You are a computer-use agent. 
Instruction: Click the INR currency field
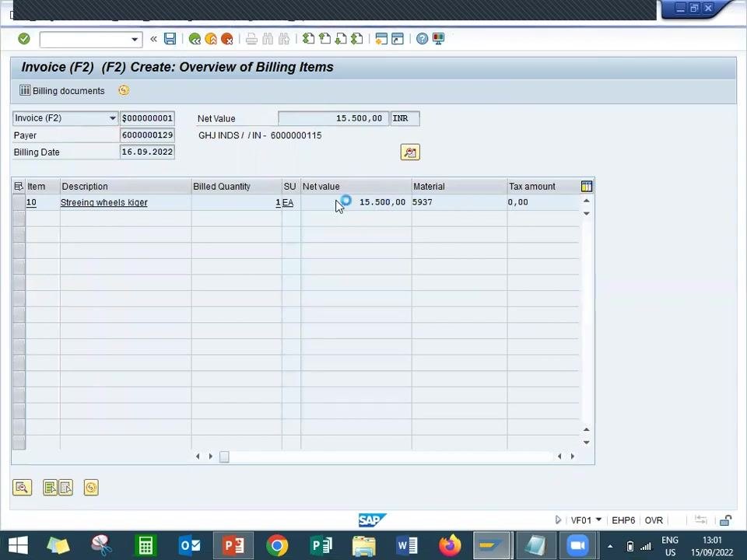(x=405, y=118)
